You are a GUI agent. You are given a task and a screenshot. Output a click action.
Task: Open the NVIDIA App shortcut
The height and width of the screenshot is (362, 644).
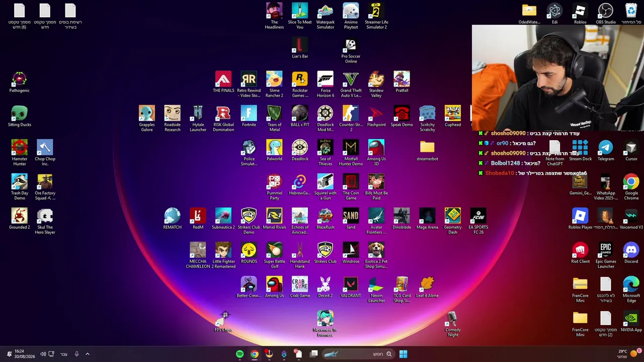click(x=631, y=321)
